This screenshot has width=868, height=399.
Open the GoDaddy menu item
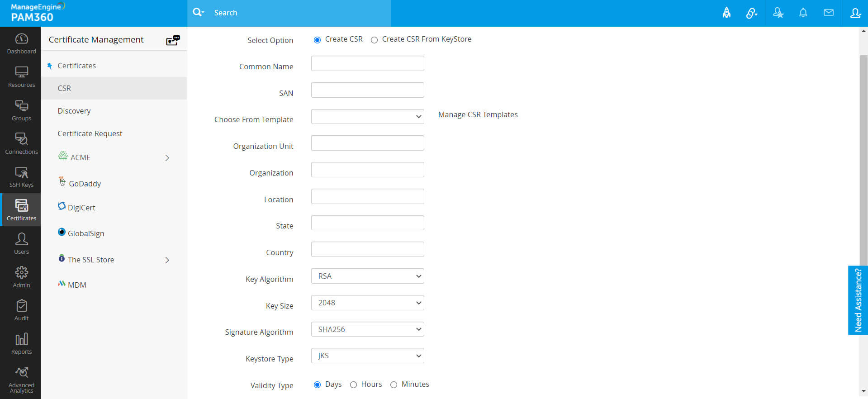[x=85, y=184]
